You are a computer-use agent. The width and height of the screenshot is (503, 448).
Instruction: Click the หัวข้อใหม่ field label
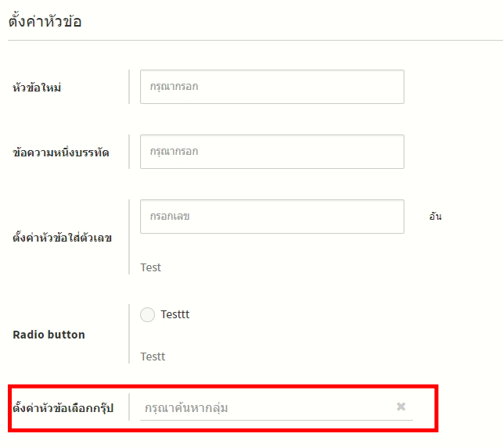[x=38, y=88]
